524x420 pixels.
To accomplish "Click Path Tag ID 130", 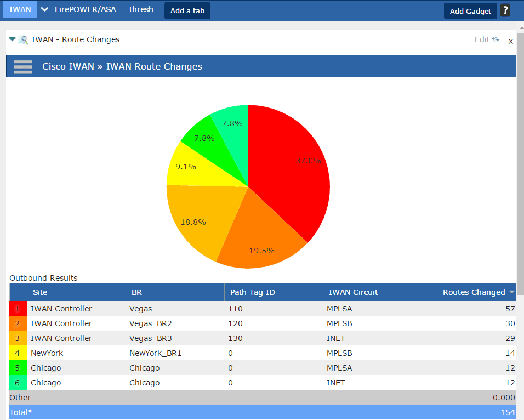I will coord(235,338).
